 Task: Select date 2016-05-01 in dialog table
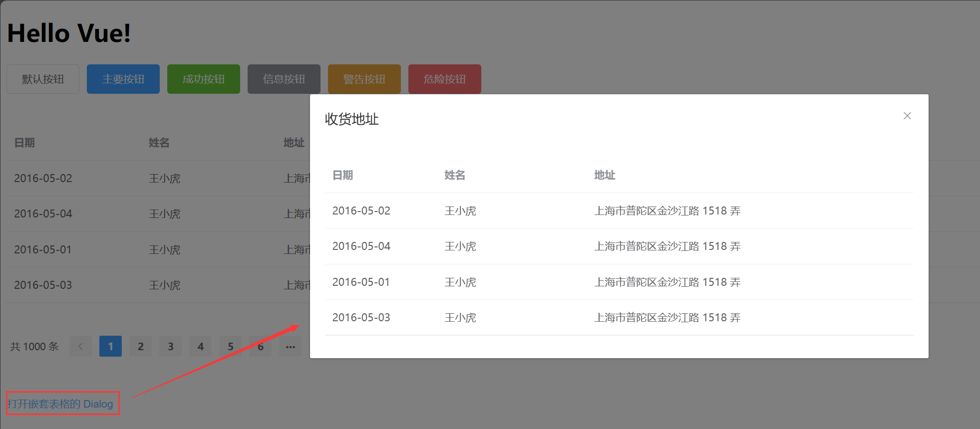coord(361,282)
